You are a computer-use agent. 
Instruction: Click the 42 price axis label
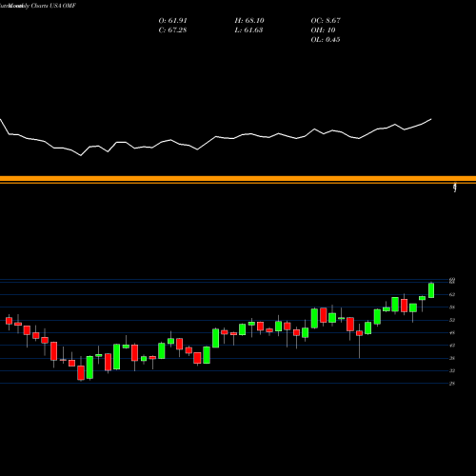pyautogui.click(x=452, y=346)
